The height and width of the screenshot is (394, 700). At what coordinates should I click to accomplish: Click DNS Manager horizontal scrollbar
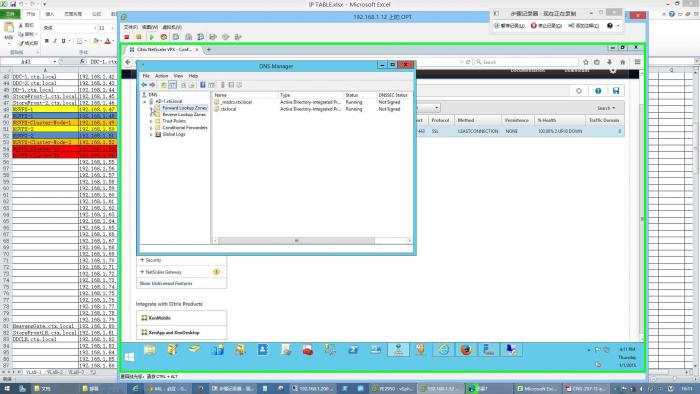pyautogui.click(x=296, y=241)
